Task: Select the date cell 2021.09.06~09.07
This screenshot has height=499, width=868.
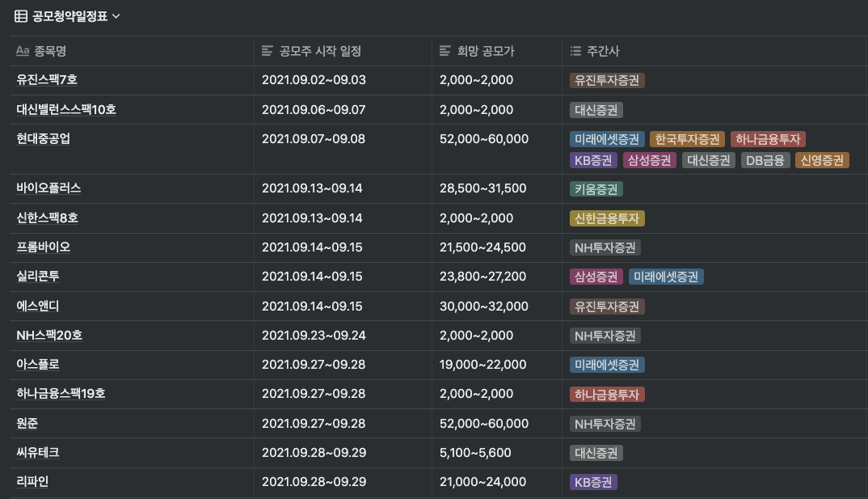Action: [x=343, y=110]
